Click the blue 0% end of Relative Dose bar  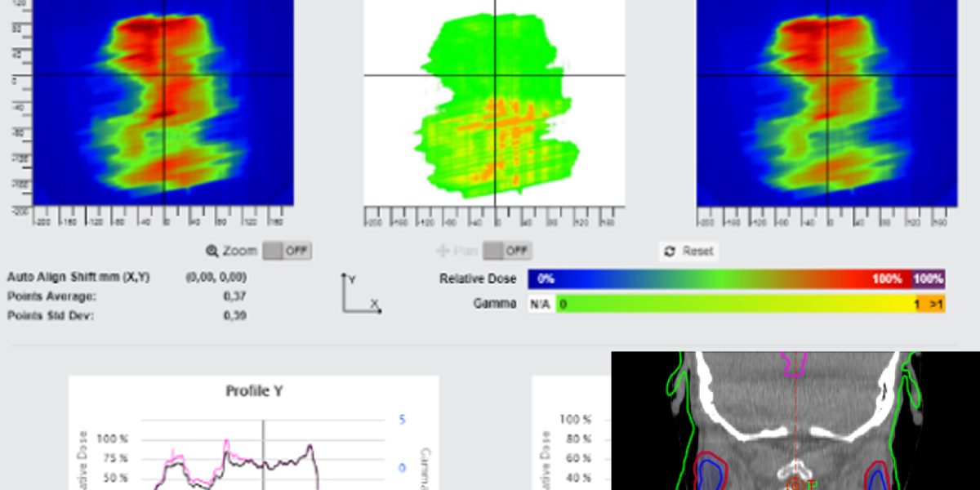click(547, 278)
